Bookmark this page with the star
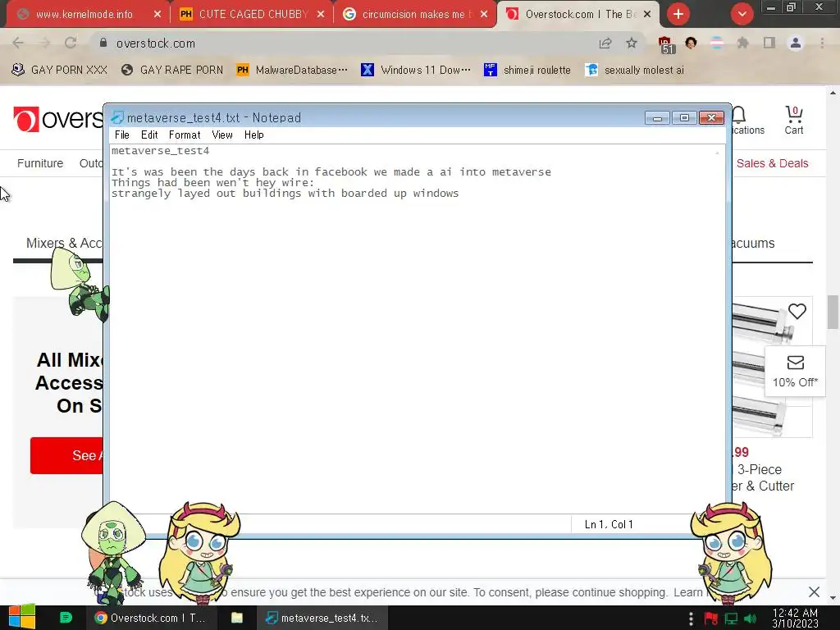Viewport: 840px width, 630px height. tap(632, 43)
